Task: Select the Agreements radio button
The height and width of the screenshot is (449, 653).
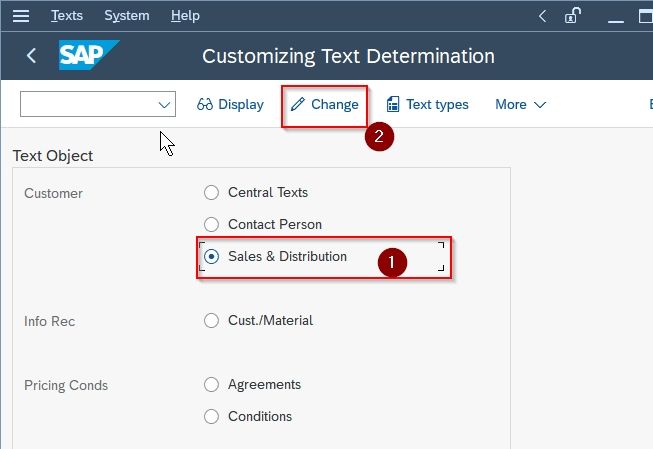Action: 211,384
